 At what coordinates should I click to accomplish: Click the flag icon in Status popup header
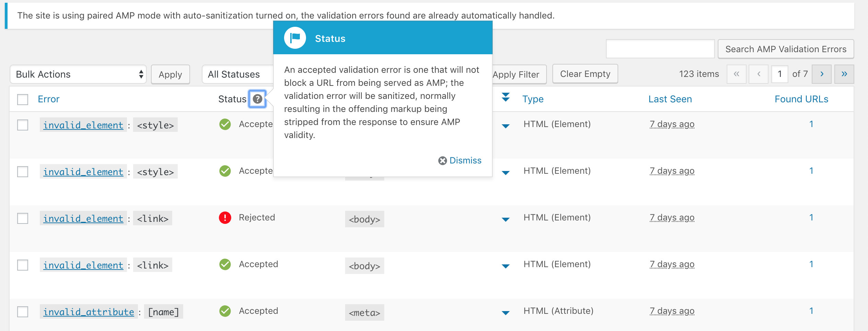coord(295,38)
